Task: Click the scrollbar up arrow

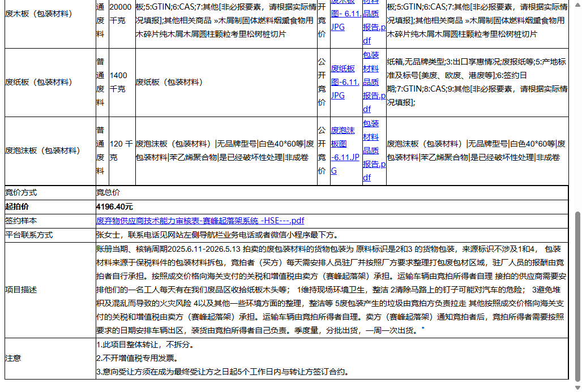Action: 577,4
